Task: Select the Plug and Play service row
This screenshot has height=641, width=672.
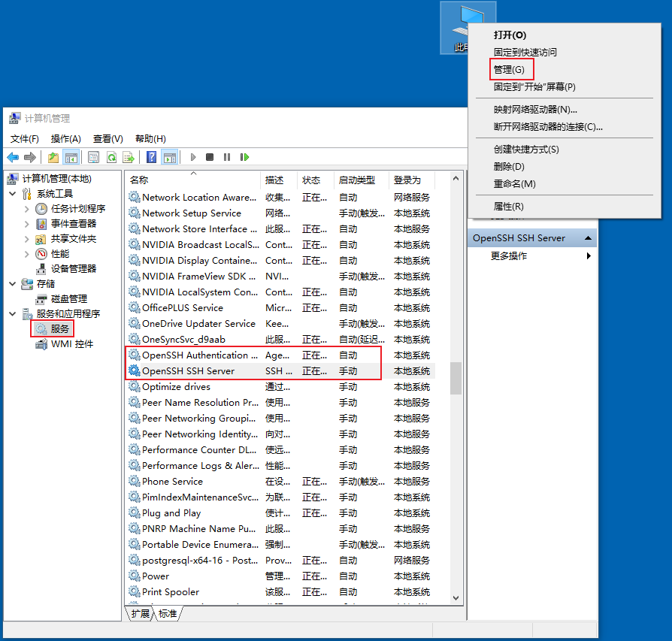Action: tap(280, 513)
